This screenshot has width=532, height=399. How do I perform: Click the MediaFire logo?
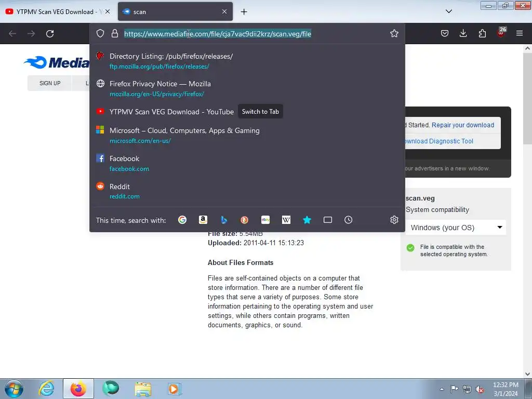coord(56,62)
